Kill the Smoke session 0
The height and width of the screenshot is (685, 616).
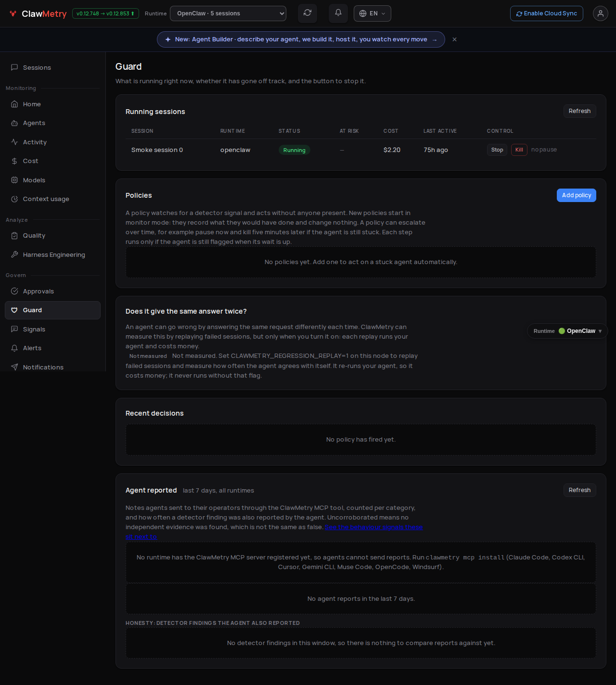(x=519, y=150)
